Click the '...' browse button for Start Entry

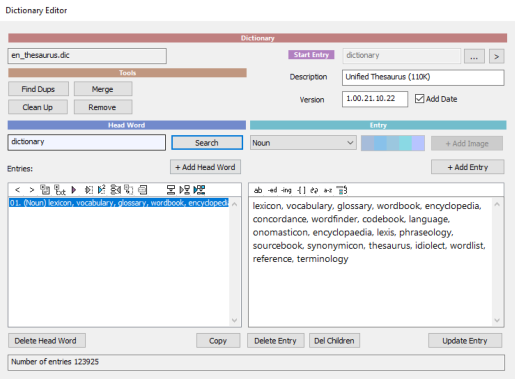(x=474, y=56)
